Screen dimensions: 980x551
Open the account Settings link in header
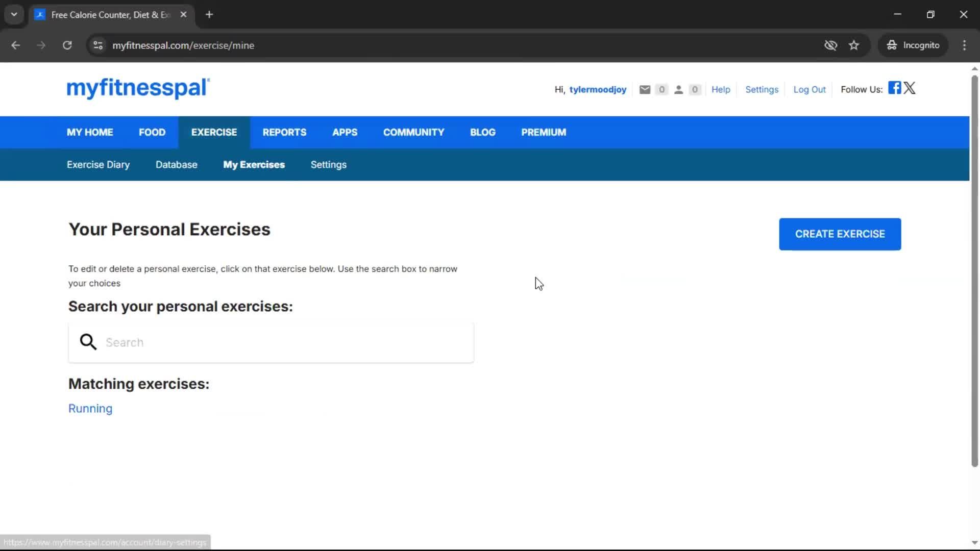pos(762,90)
